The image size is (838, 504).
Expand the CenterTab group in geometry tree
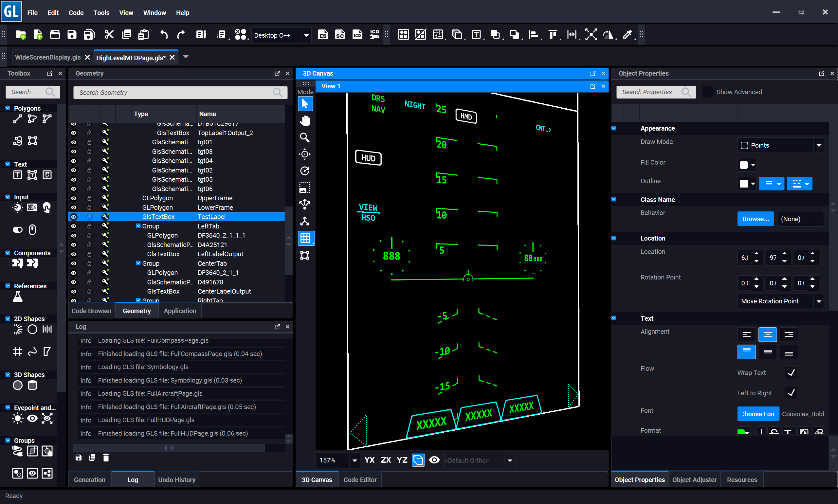click(x=137, y=263)
